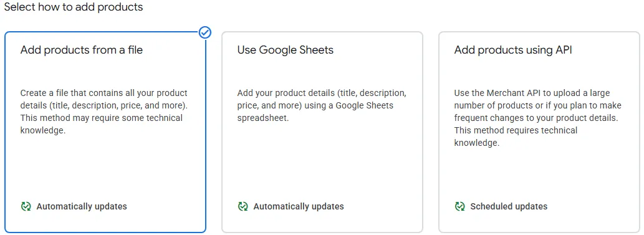Click the 'Add products using API' heading

pyautogui.click(x=513, y=50)
